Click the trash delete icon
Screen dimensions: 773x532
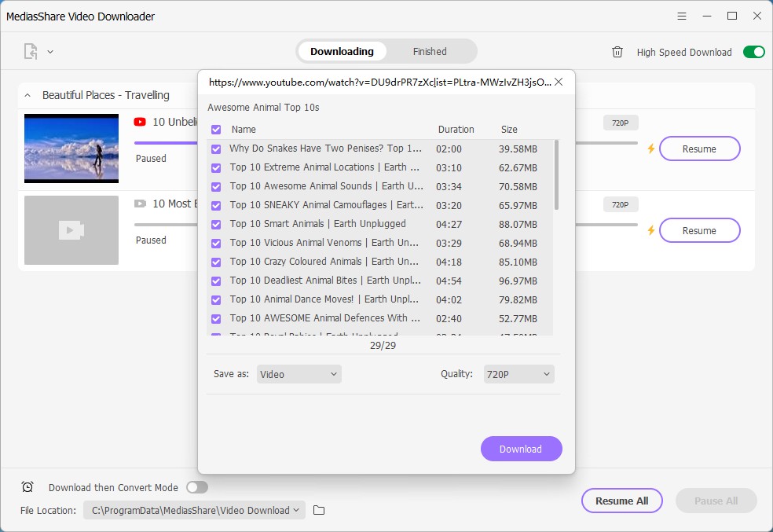(x=617, y=52)
